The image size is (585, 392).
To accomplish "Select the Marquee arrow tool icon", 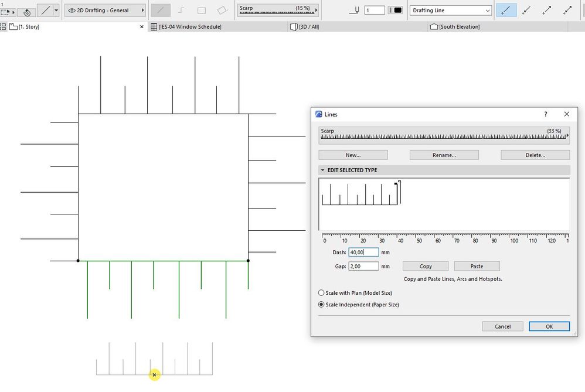I will pyautogui.click(x=6, y=12).
